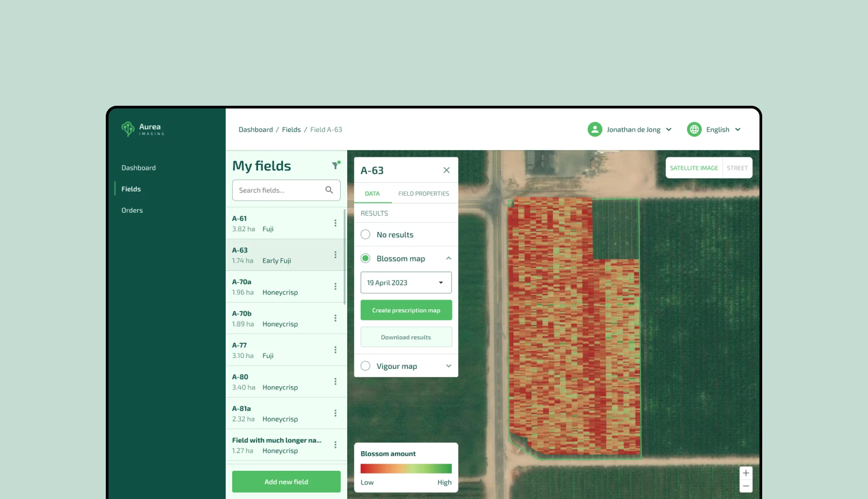This screenshot has height=499, width=868.
Task: Select the Blossom map radio button
Action: point(366,258)
